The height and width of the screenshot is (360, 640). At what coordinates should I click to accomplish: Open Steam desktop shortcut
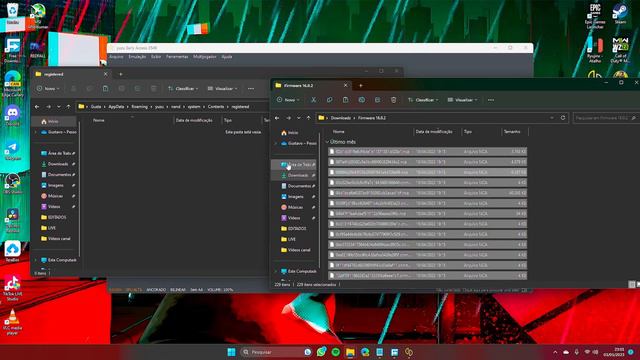[x=620, y=13]
